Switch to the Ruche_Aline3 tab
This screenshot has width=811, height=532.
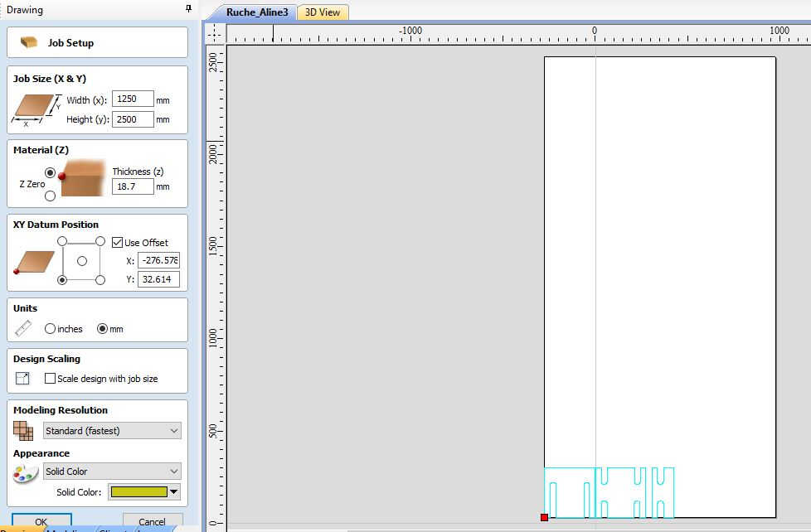click(257, 12)
